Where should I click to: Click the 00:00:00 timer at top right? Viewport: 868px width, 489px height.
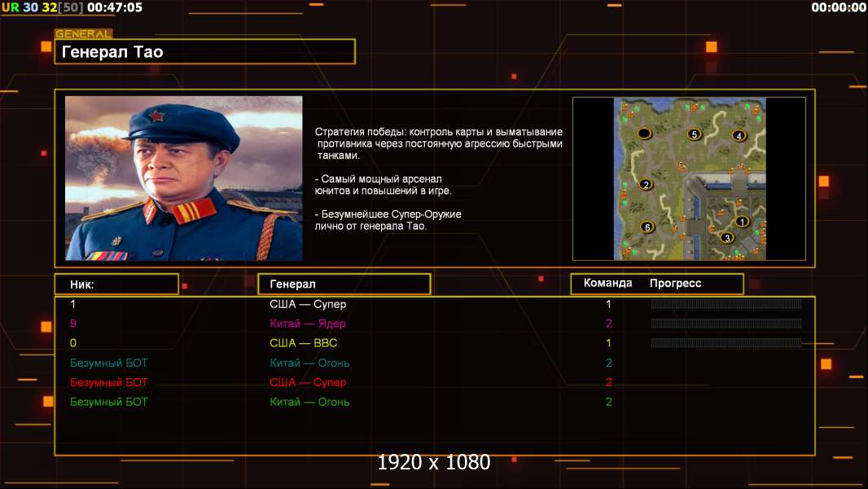[x=838, y=7]
